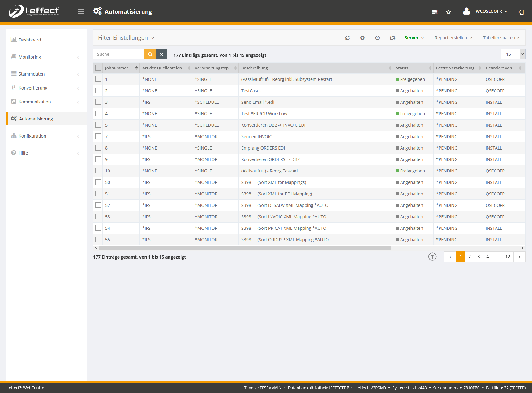Open the Tabellenspalten dropdown
Image resolution: width=532 pixels, height=393 pixels.
(501, 38)
